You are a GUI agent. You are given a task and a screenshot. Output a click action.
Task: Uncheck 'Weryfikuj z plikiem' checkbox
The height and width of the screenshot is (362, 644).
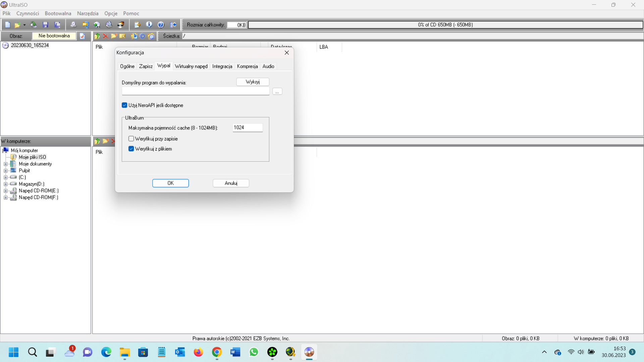(131, 149)
